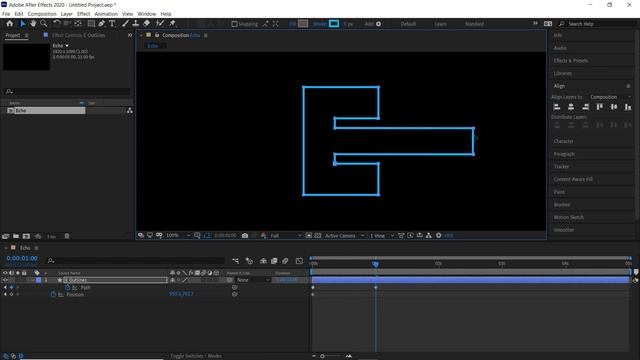Open parent None dropdown for E Outlines
The width and height of the screenshot is (640, 360).
[253, 280]
